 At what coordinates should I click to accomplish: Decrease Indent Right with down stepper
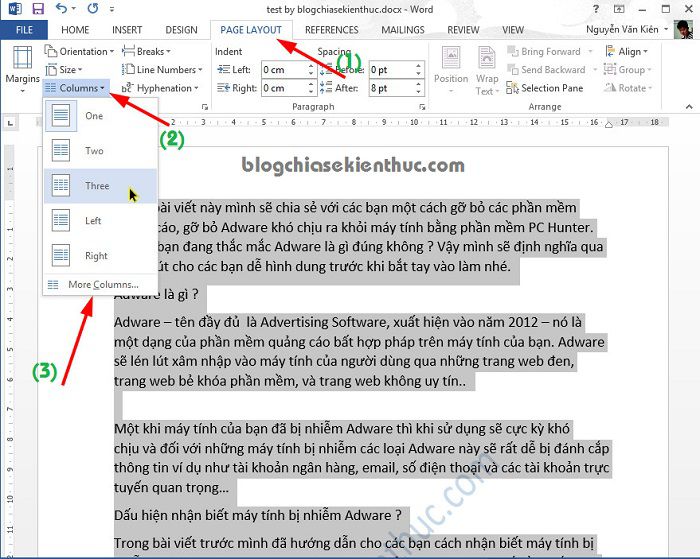(x=311, y=92)
